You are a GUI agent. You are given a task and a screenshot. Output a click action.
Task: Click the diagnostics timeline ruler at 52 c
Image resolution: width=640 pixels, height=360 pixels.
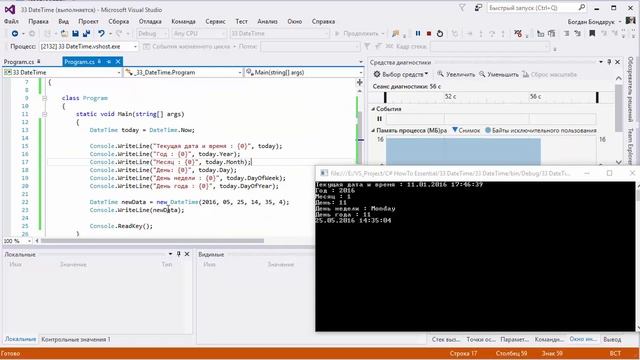pos(450,97)
